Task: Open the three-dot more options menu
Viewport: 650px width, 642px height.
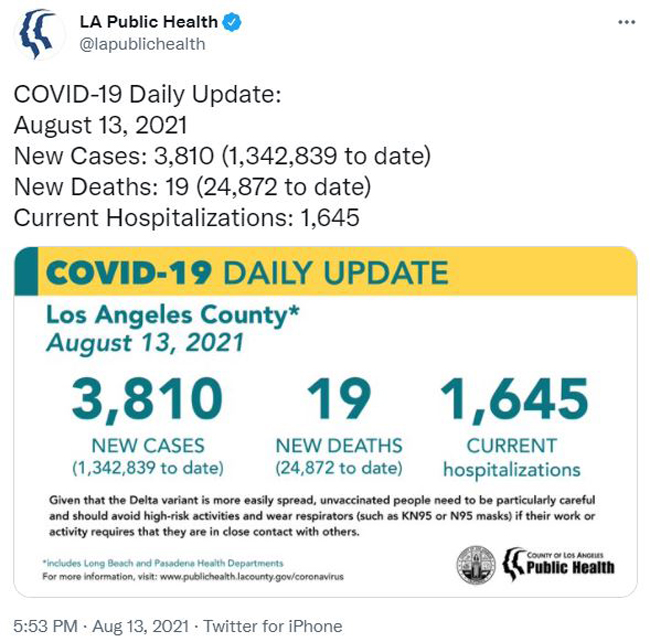Action: click(x=626, y=22)
